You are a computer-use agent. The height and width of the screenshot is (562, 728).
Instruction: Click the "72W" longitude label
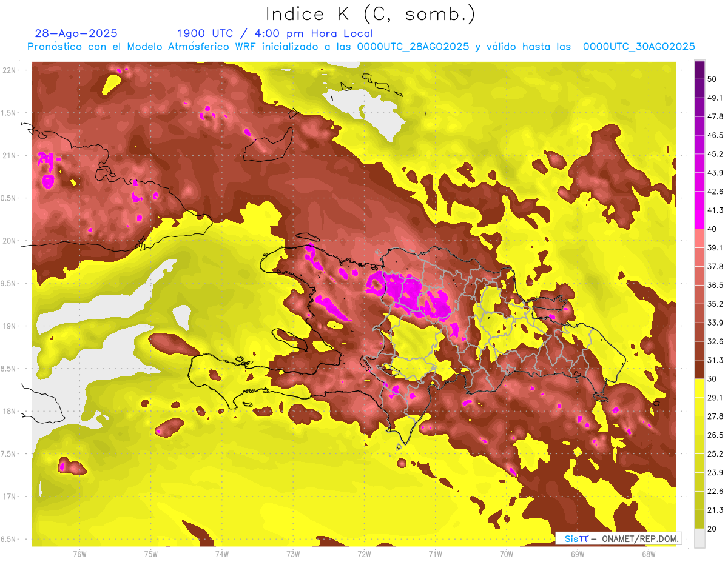click(x=364, y=554)
